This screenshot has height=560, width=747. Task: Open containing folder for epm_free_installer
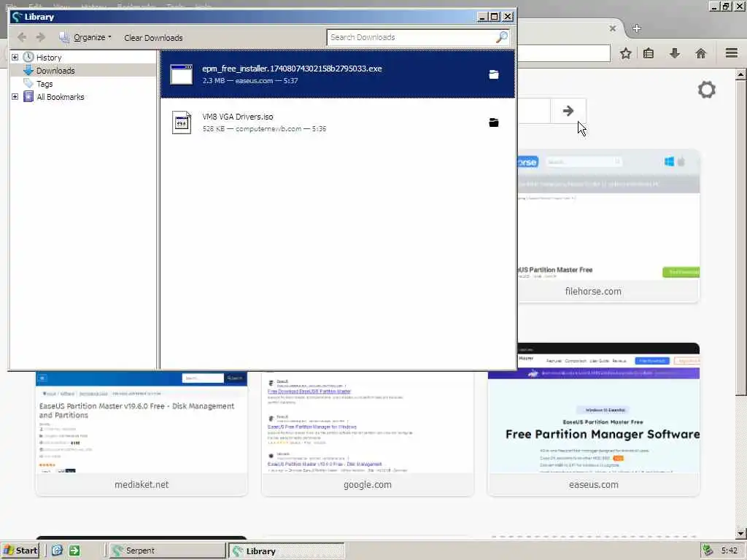[x=494, y=74]
